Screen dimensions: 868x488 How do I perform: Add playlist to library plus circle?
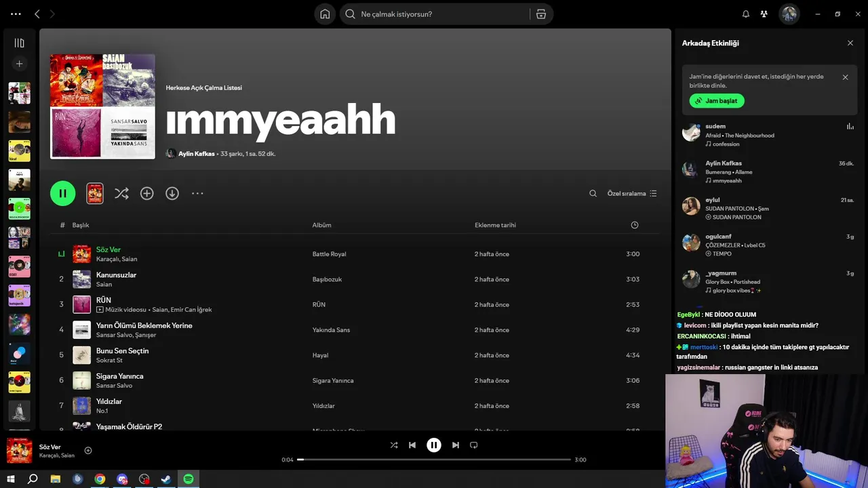[146, 193]
